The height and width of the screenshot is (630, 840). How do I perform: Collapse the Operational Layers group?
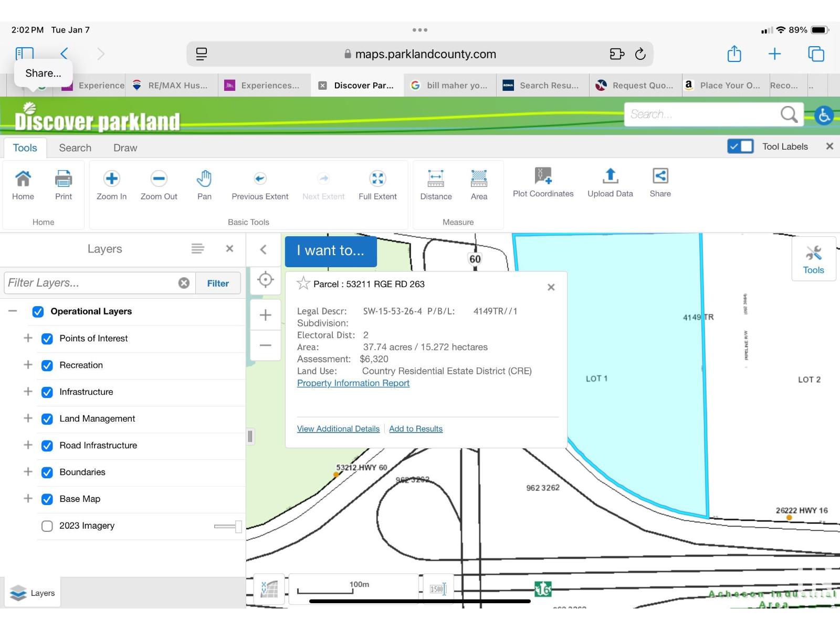13,311
